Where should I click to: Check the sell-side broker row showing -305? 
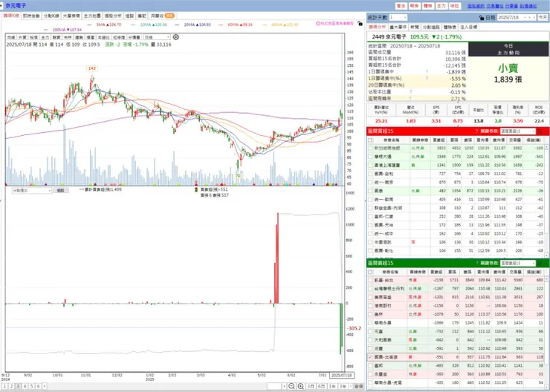click(x=370, y=382)
